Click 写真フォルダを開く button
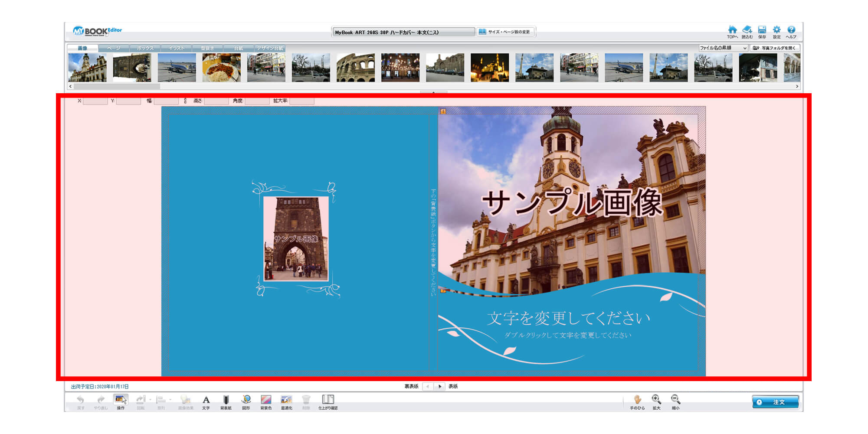The width and height of the screenshot is (868, 434). click(774, 48)
